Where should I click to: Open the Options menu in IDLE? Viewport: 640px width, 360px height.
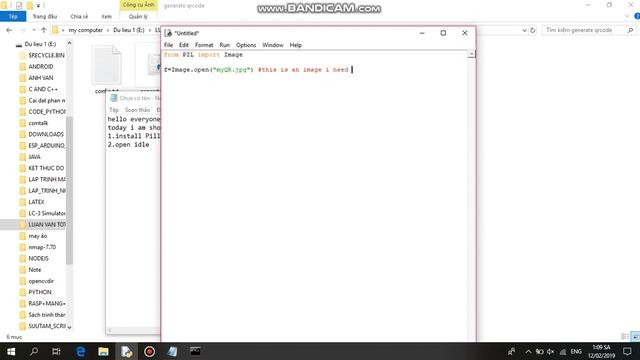pyautogui.click(x=246, y=45)
